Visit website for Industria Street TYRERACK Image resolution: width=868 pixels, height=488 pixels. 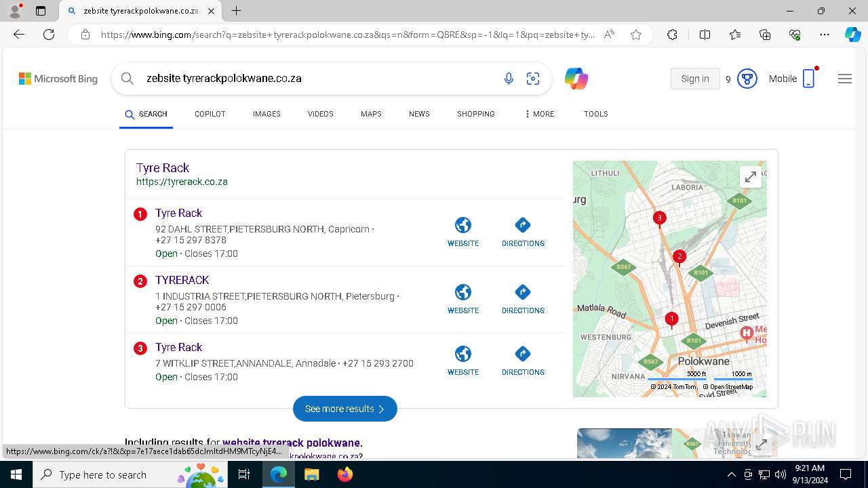pyautogui.click(x=463, y=299)
